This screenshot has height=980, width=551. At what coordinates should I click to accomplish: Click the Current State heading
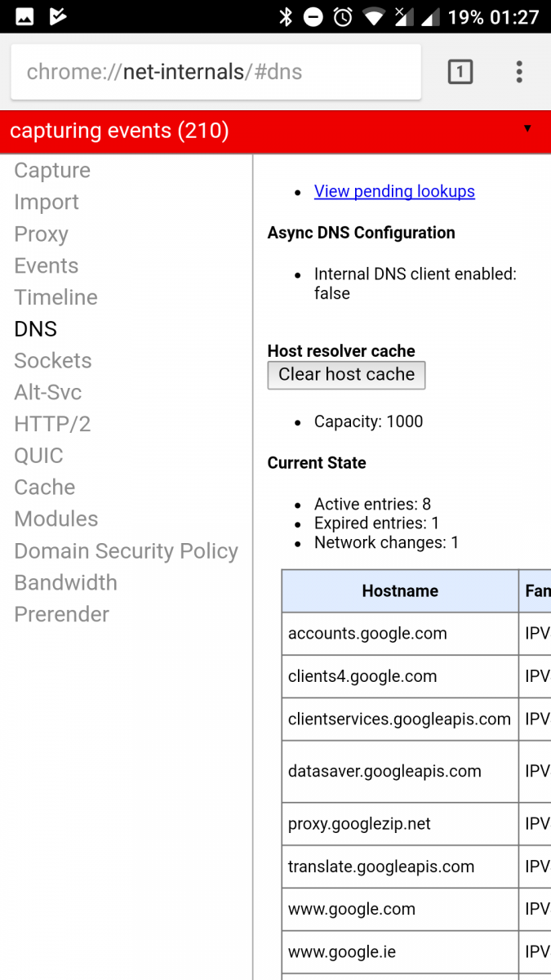[x=317, y=463]
